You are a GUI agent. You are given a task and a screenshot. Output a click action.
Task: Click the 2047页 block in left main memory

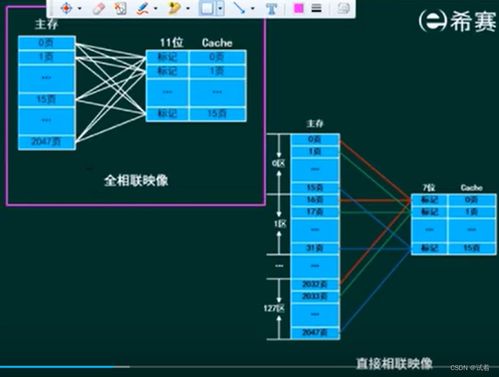click(47, 142)
